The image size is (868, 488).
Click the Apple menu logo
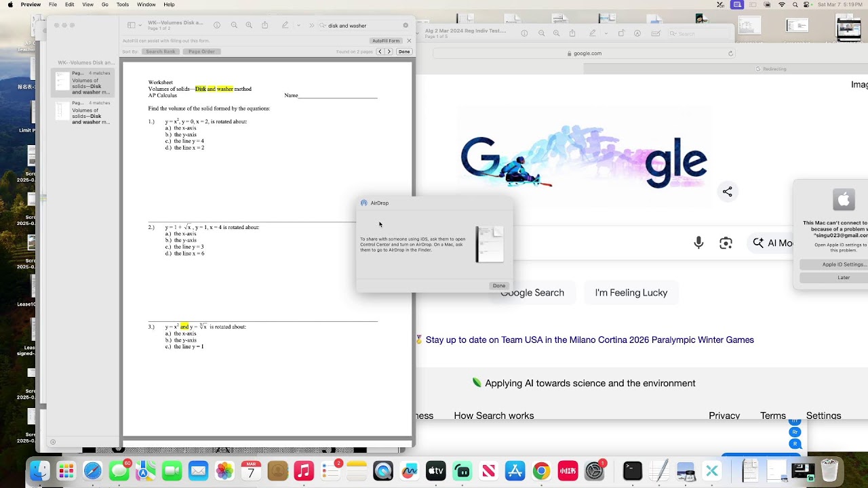pos(10,5)
